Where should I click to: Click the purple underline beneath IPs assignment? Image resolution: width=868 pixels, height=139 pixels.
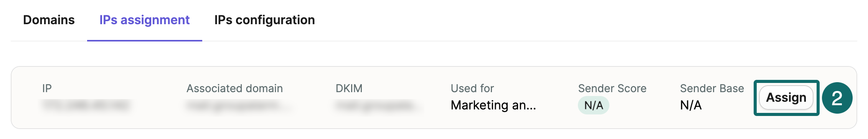(x=144, y=40)
